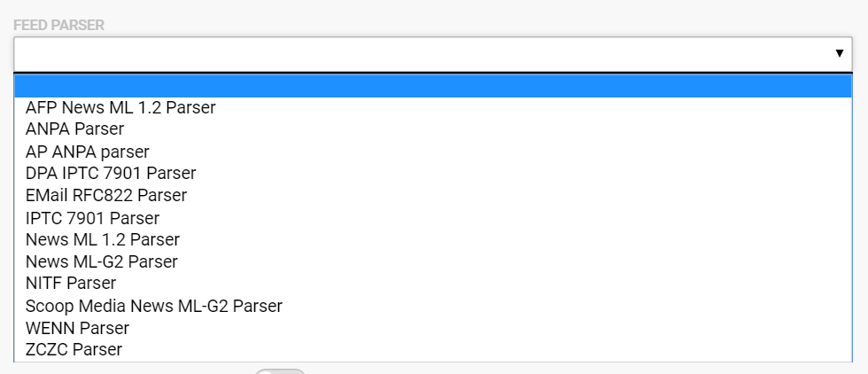Select EMail RFC822 Parser
Image resolution: width=868 pixels, height=374 pixels.
tap(106, 195)
